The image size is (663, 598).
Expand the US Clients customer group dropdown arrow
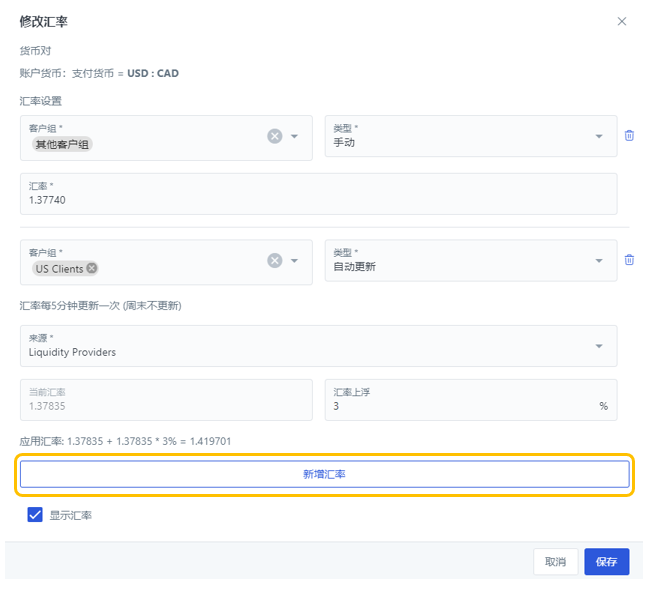coord(295,261)
